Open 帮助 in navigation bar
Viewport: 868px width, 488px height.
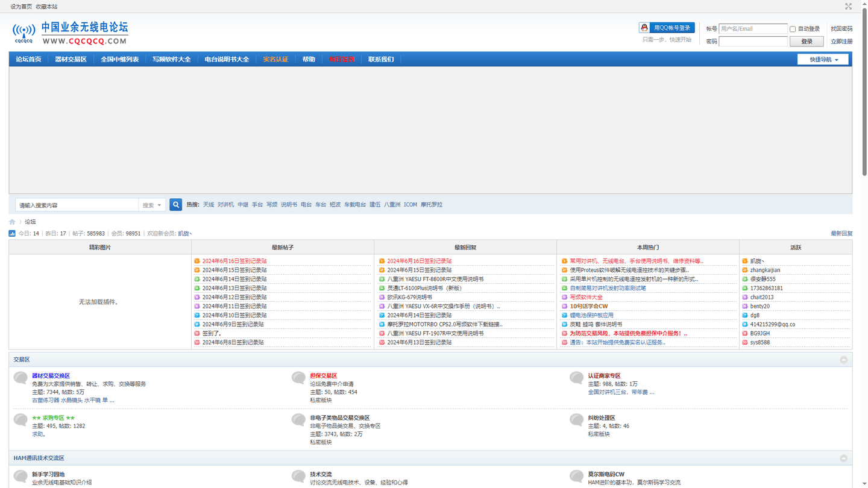(x=309, y=60)
